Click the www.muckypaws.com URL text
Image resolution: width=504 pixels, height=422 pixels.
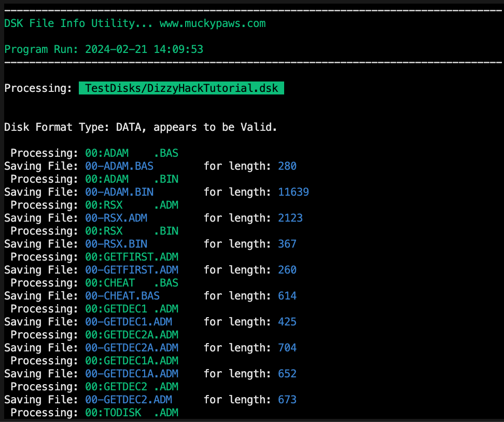coord(213,23)
